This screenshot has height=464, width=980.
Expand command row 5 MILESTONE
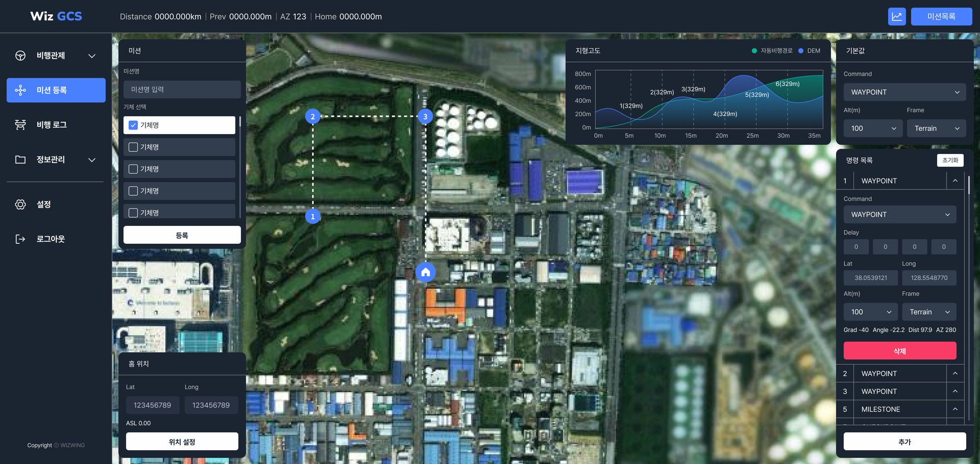[955, 409]
